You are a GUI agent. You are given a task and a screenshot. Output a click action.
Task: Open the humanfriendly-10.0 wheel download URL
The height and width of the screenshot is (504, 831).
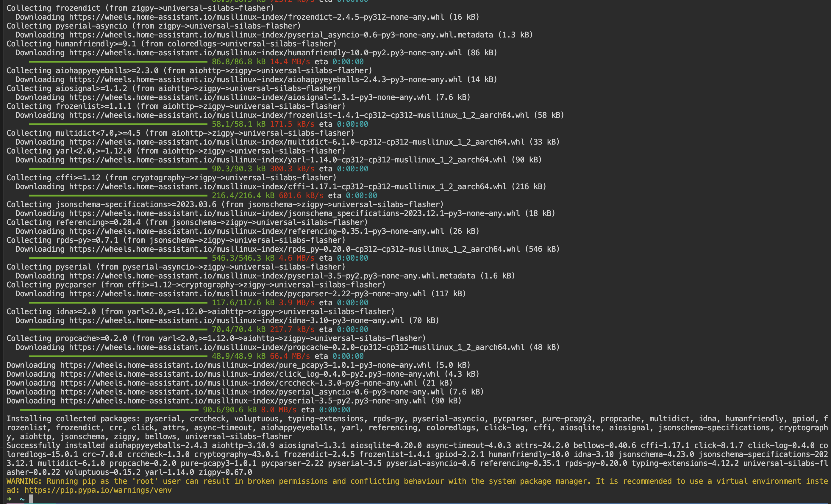click(265, 53)
